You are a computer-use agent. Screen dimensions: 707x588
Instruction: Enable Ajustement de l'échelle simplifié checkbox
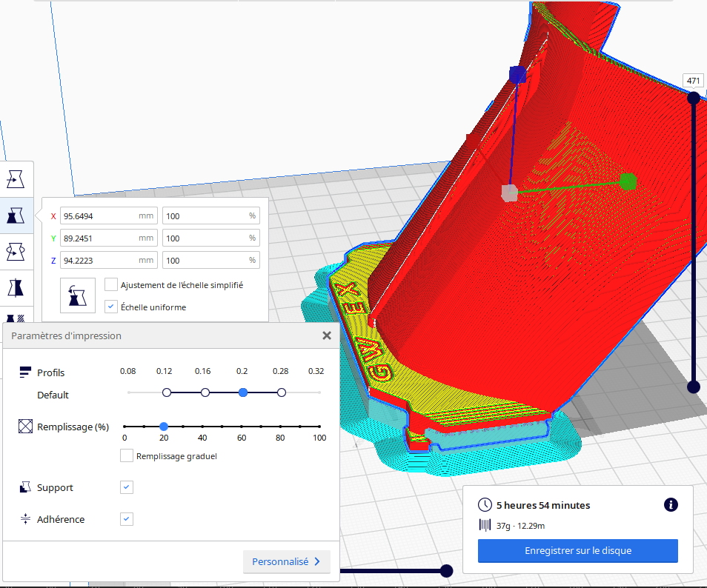pyautogui.click(x=111, y=284)
